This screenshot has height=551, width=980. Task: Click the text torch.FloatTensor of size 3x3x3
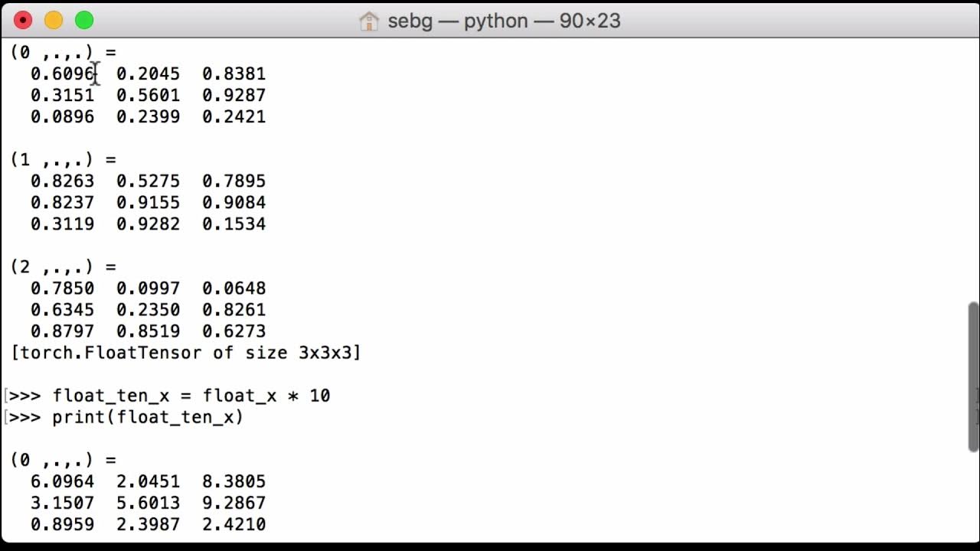tap(185, 353)
